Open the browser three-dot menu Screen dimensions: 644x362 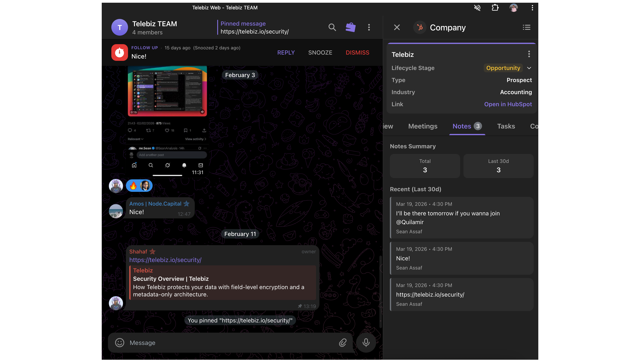click(x=532, y=7)
